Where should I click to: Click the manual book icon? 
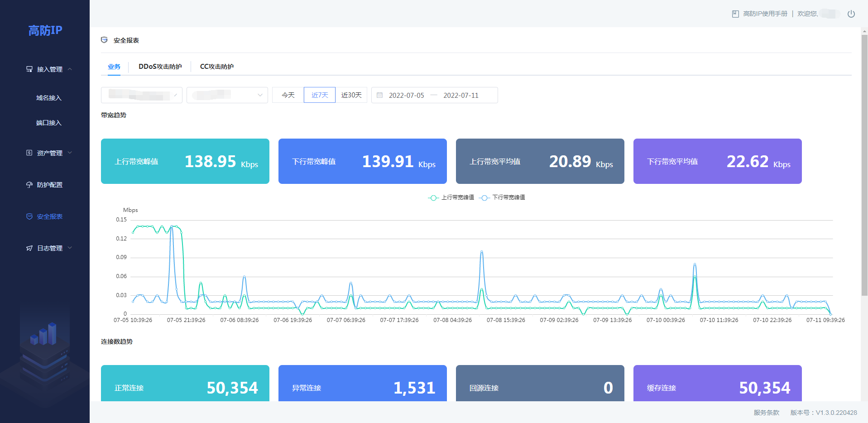[x=735, y=14]
